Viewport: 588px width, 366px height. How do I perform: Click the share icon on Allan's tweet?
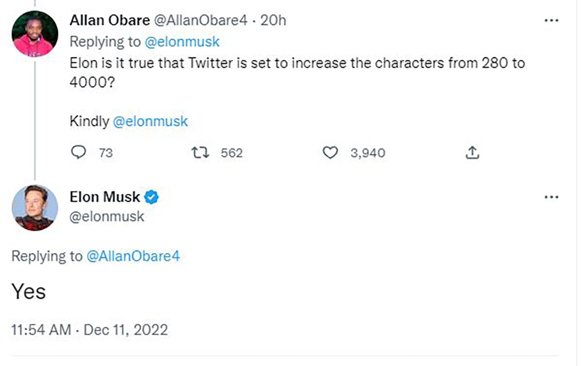472,153
